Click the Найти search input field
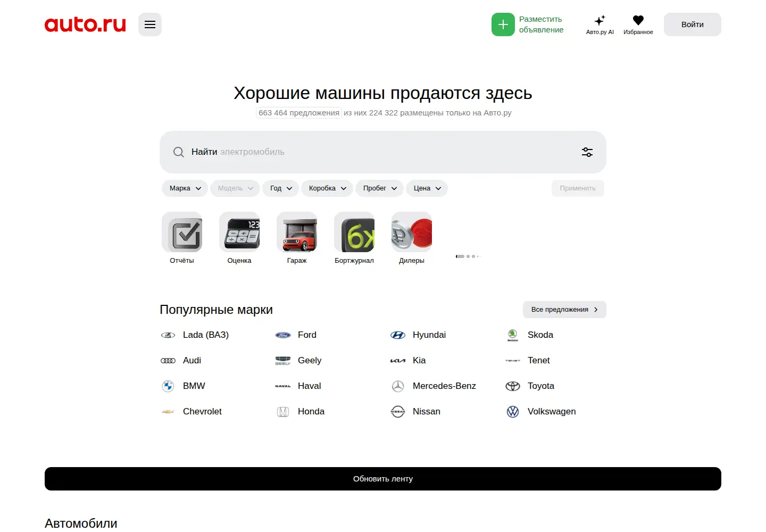 (383, 152)
